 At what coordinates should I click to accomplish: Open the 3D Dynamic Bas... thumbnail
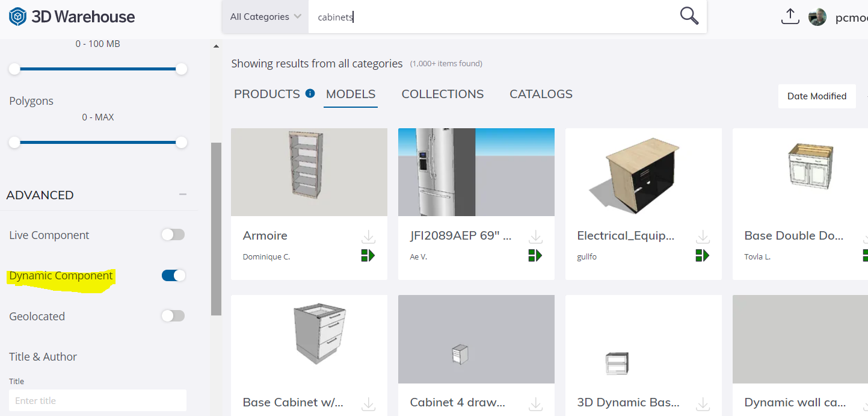coord(644,339)
